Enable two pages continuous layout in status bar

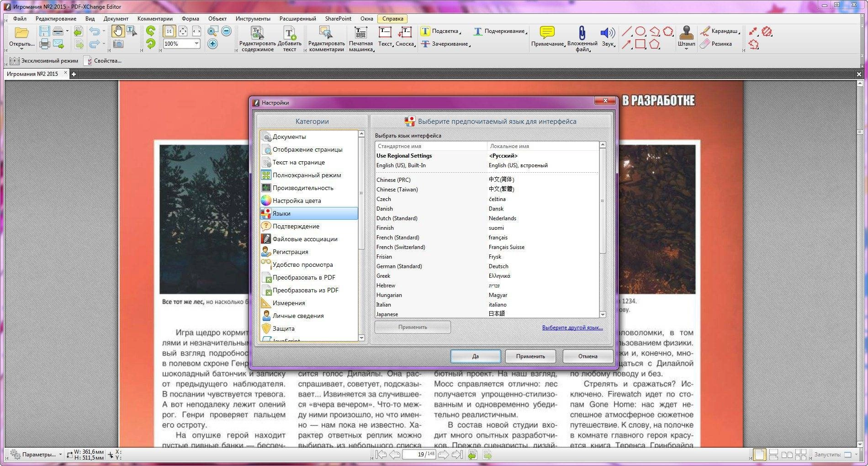(800, 455)
